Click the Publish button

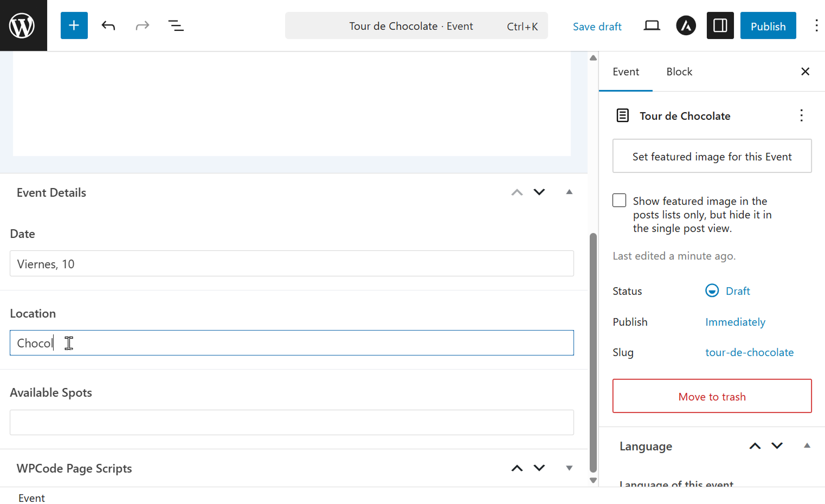(768, 26)
